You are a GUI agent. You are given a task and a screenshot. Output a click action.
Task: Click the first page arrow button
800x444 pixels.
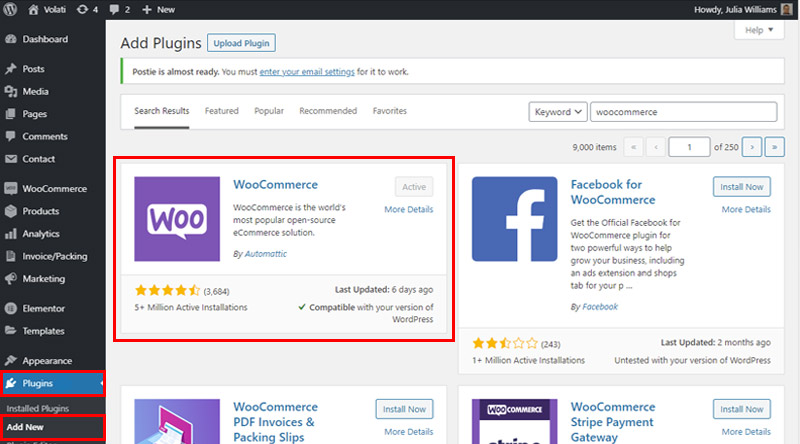point(633,147)
